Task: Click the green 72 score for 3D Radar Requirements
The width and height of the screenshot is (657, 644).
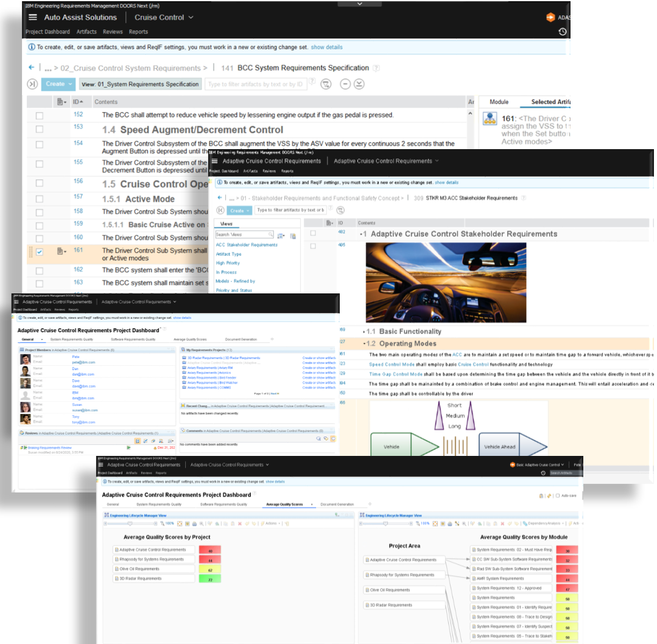Action: [x=210, y=579]
